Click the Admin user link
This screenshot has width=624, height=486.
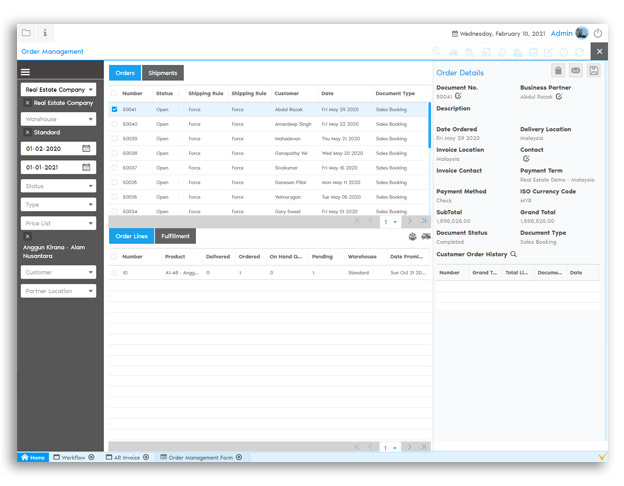tap(561, 33)
